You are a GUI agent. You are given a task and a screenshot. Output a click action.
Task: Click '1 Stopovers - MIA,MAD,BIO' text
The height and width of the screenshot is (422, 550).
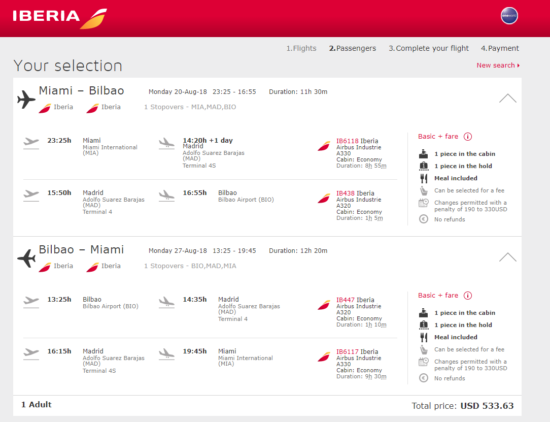(x=190, y=107)
